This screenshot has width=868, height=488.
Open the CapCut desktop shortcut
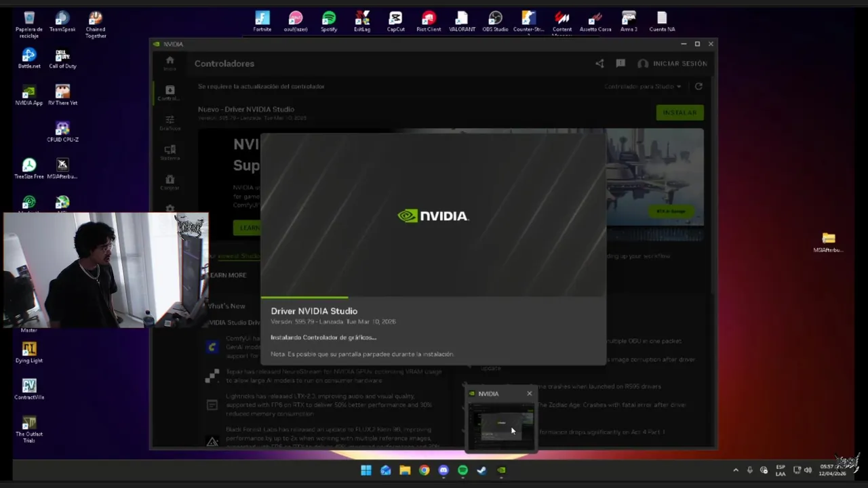[395, 21]
